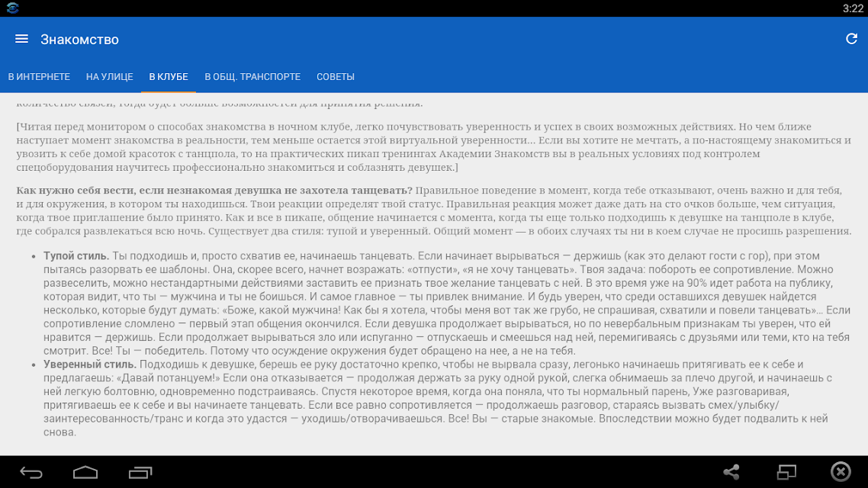Tap the 'Уверенный стиль.' bullet heading
Image resolution: width=868 pixels, height=488 pixels.
coord(90,364)
